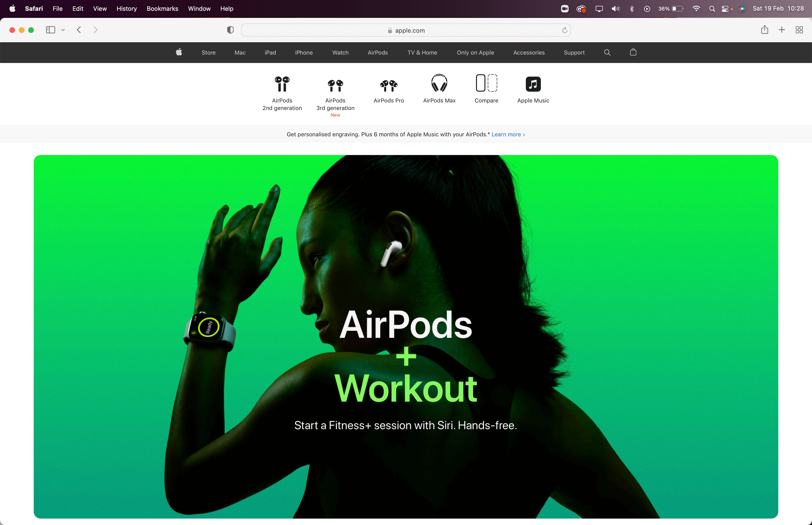
Task: Click the apple.com address bar
Action: 406,30
